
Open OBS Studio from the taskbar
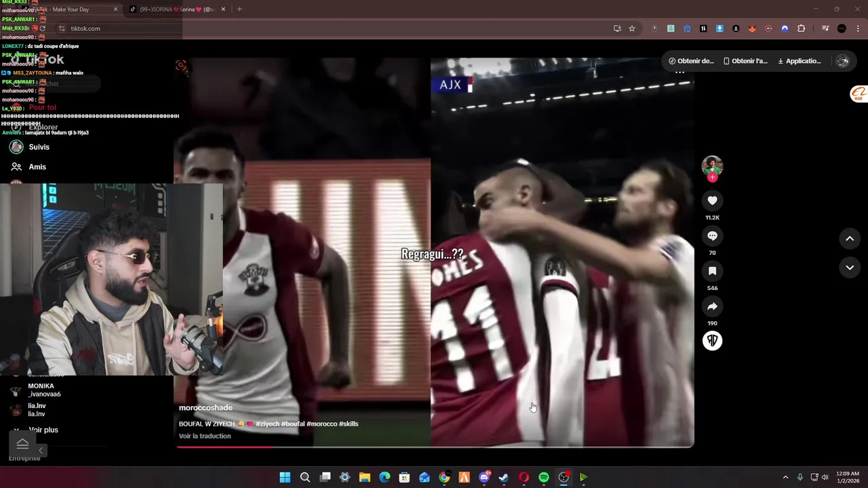coord(564,477)
